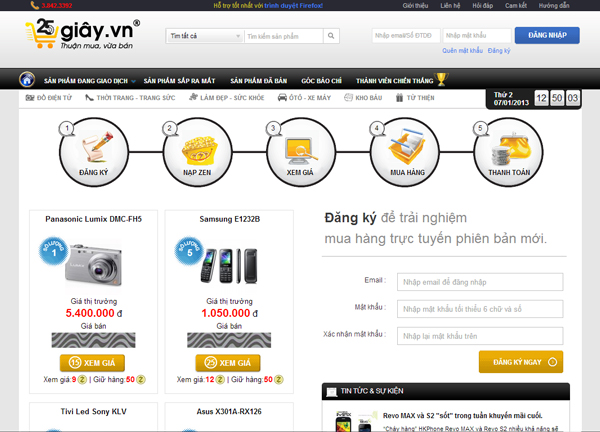Open the Giới thiệu top link
Image resolution: width=600 pixels, height=432 pixels.
[x=415, y=5]
